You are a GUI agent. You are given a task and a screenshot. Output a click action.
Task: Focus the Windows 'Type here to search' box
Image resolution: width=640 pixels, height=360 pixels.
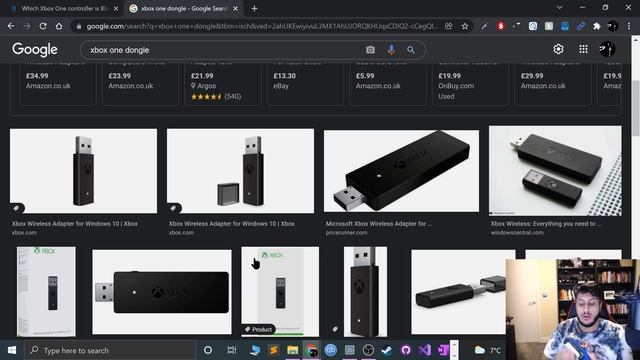[x=110, y=350]
